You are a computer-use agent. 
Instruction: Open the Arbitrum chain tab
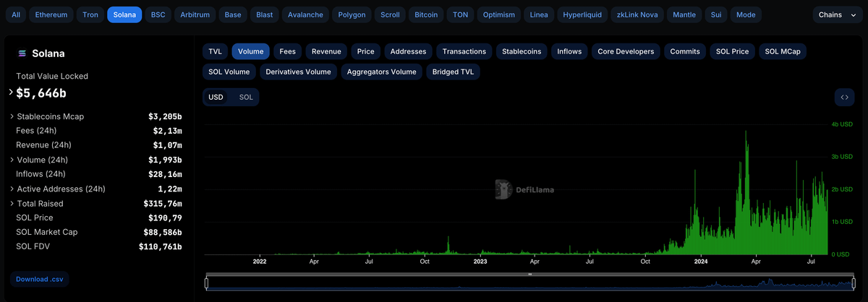[196, 14]
